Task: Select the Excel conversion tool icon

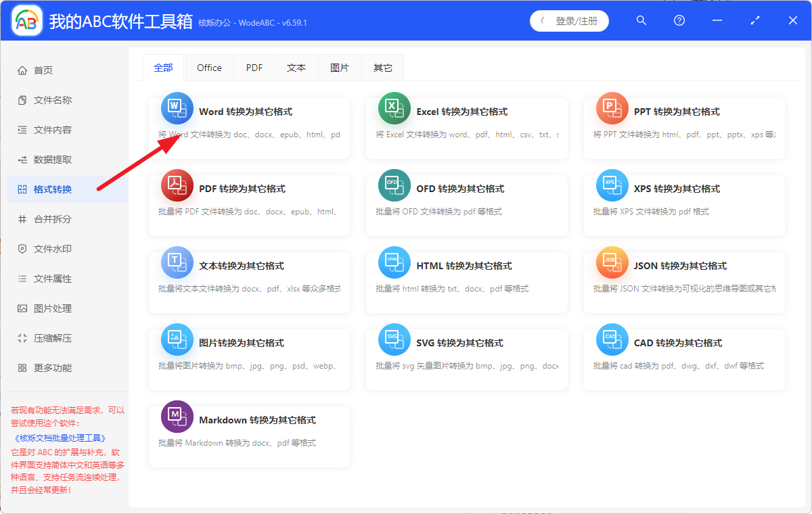Action: [394, 108]
